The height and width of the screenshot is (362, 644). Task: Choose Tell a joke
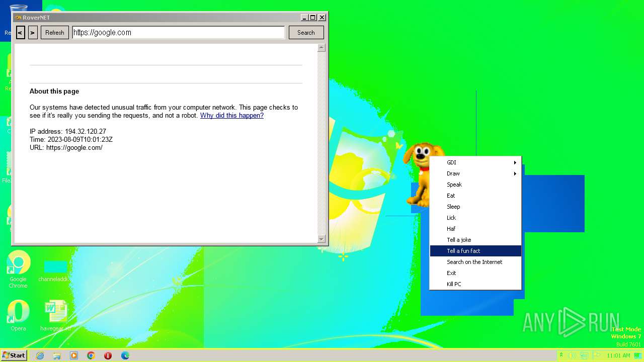(x=475, y=240)
